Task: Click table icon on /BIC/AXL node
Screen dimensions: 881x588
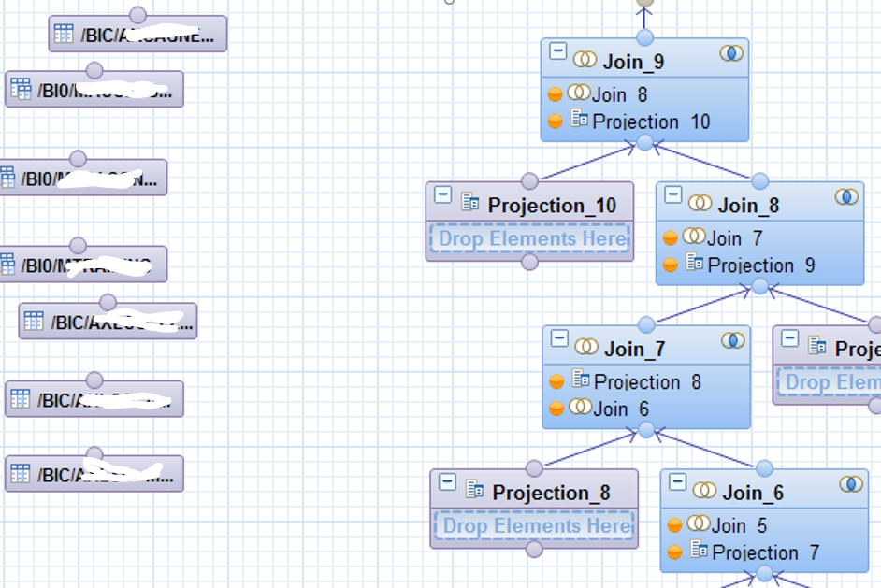Action: (33, 321)
